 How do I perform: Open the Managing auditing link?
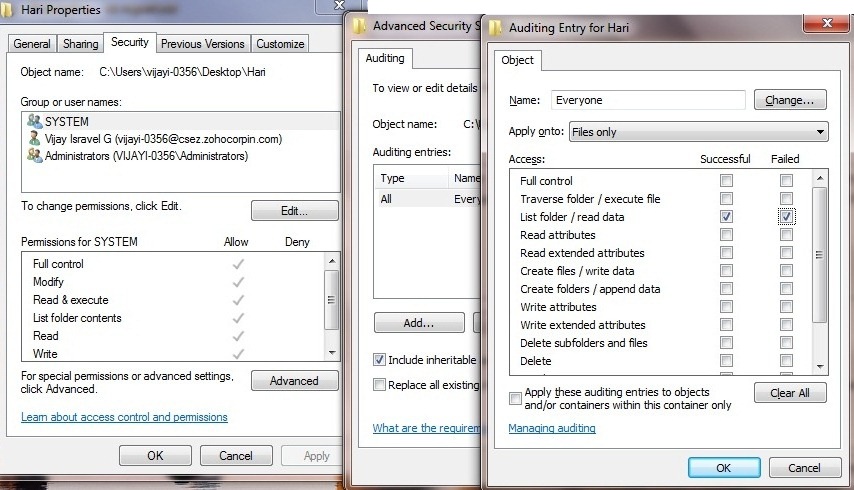click(x=552, y=428)
